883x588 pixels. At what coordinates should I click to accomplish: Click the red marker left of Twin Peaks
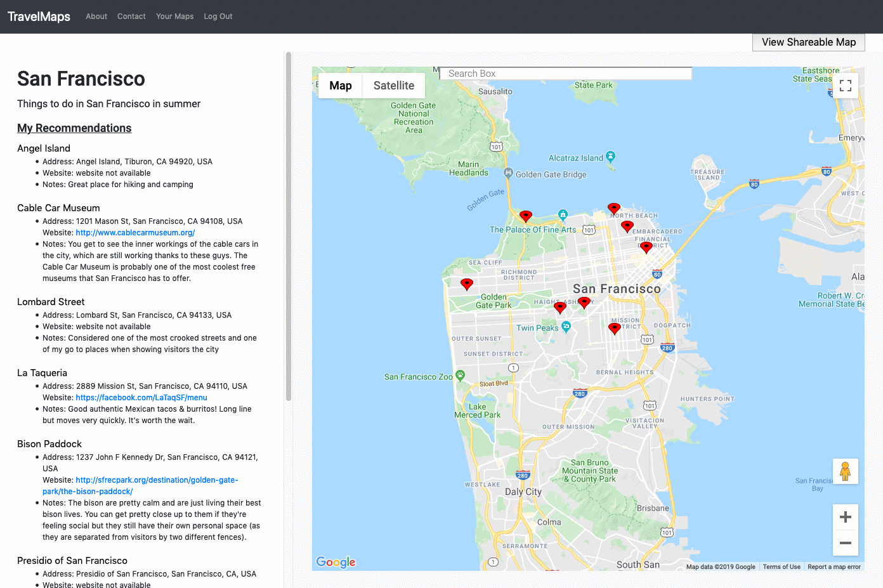[x=560, y=308]
